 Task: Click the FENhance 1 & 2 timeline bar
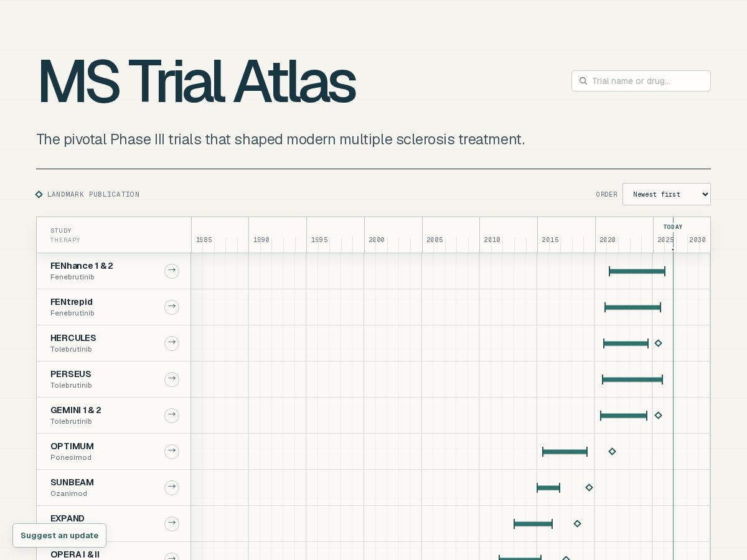point(637,271)
